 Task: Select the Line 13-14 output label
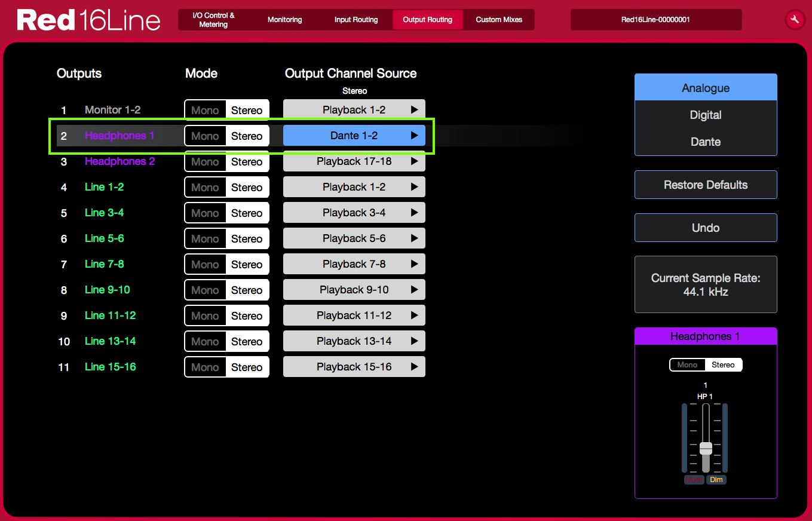(111, 341)
